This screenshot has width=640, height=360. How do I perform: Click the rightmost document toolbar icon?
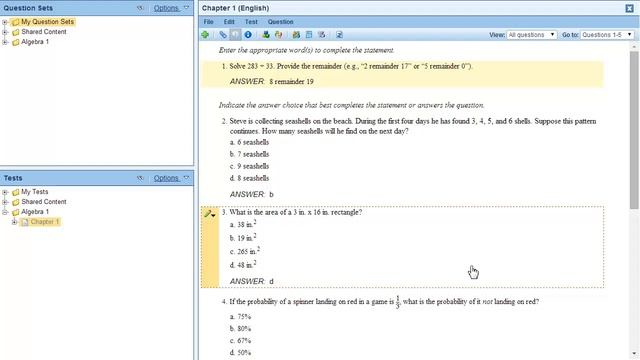pos(339,35)
